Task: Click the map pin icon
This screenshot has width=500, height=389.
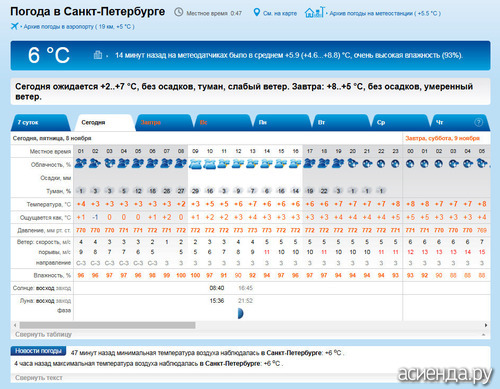Action: (x=256, y=12)
